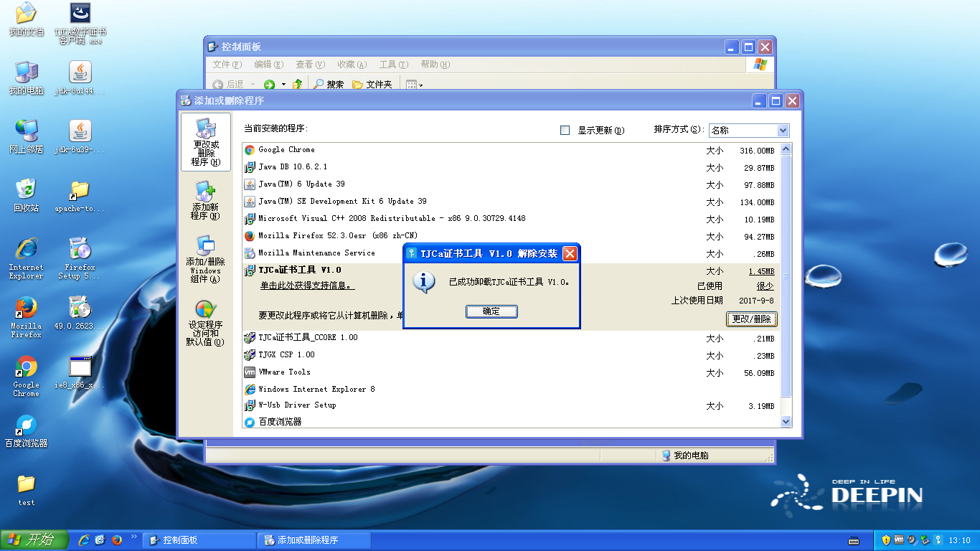The height and width of the screenshot is (551, 980).
Task: Select TJCa证书工具_CCORE 1.00 entry icon
Action: pos(250,338)
